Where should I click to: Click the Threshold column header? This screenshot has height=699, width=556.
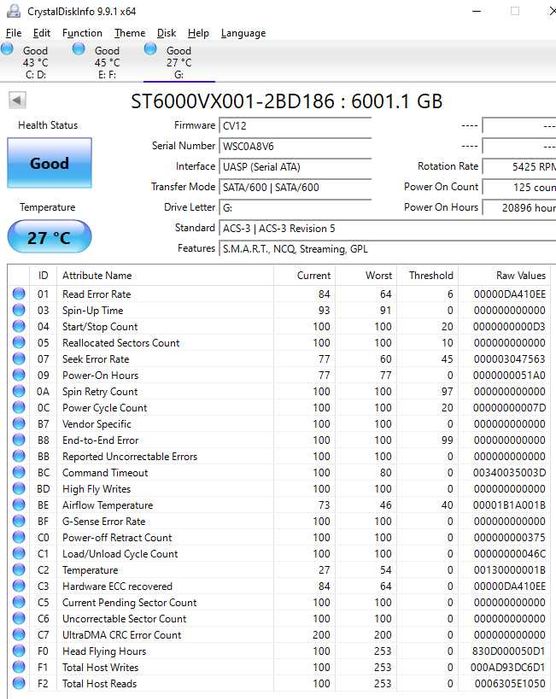click(428, 275)
